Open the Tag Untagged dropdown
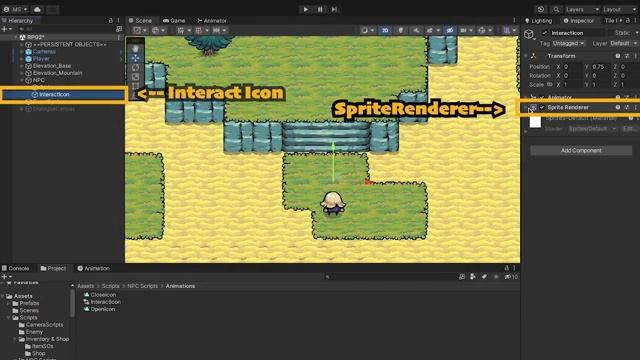The image size is (640, 360). click(569, 43)
